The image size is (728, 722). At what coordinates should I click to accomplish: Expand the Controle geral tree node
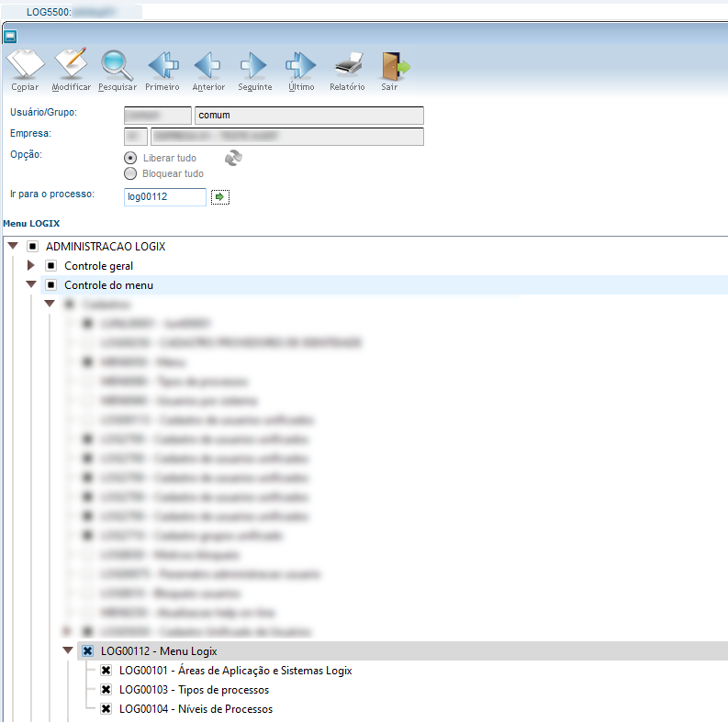31,265
